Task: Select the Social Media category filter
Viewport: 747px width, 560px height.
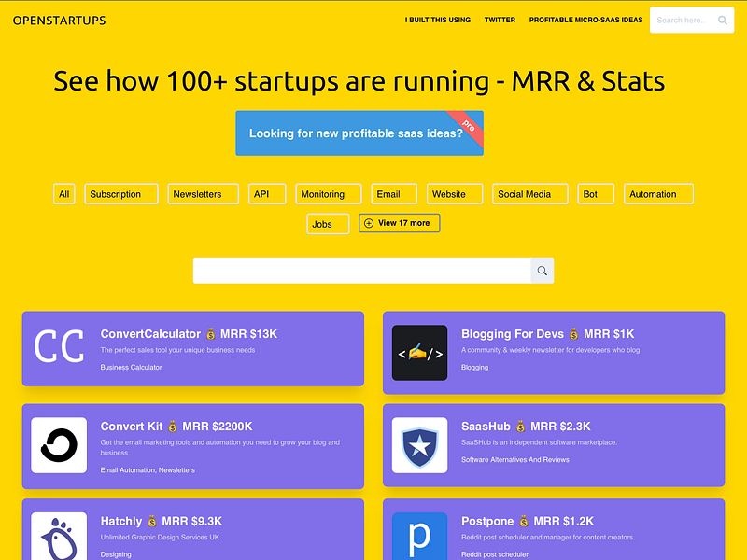Action: (529, 194)
